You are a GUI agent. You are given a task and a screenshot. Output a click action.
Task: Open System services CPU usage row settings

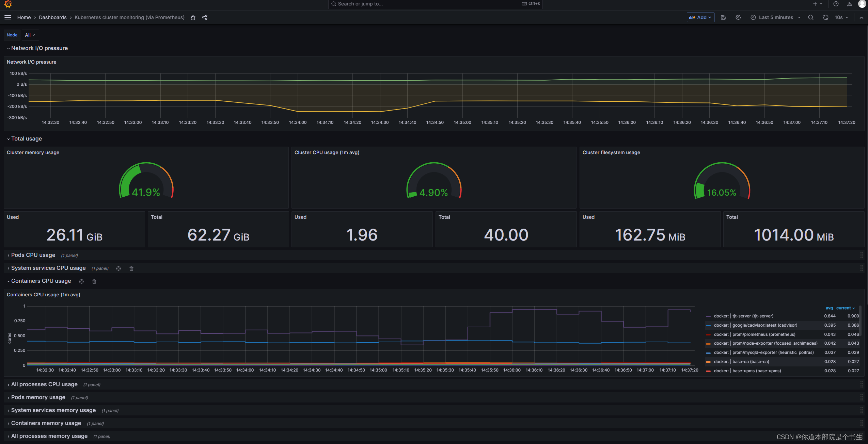[119, 268]
